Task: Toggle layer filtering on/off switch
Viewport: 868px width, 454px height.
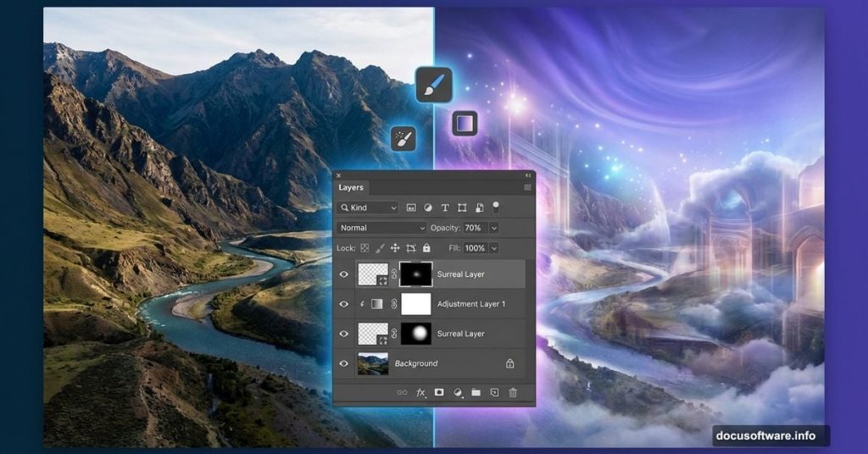Action: (496, 208)
